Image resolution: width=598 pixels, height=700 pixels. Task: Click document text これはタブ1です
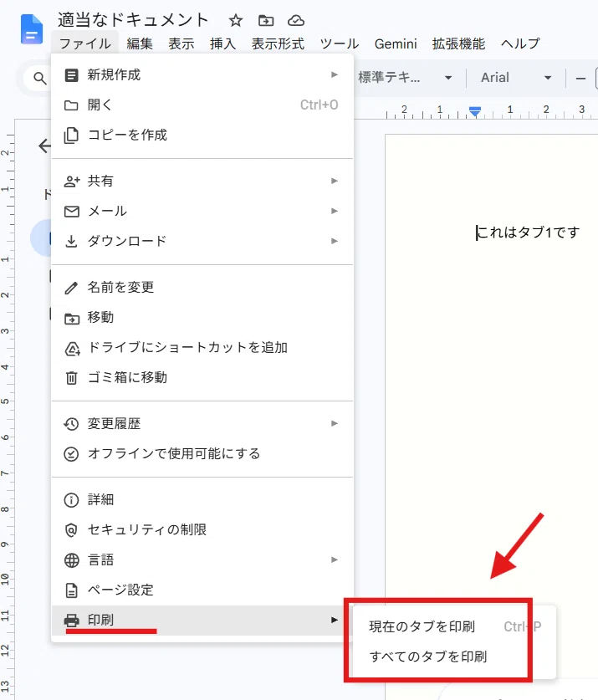529,232
